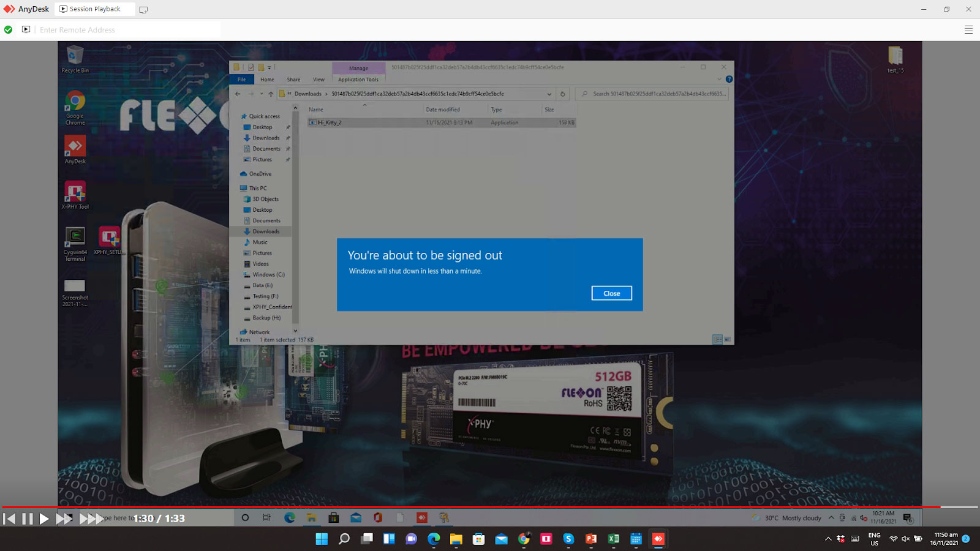Open File Explorer from the taskbar
Viewport: 980px width, 551px height.
pyautogui.click(x=456, y=539)
